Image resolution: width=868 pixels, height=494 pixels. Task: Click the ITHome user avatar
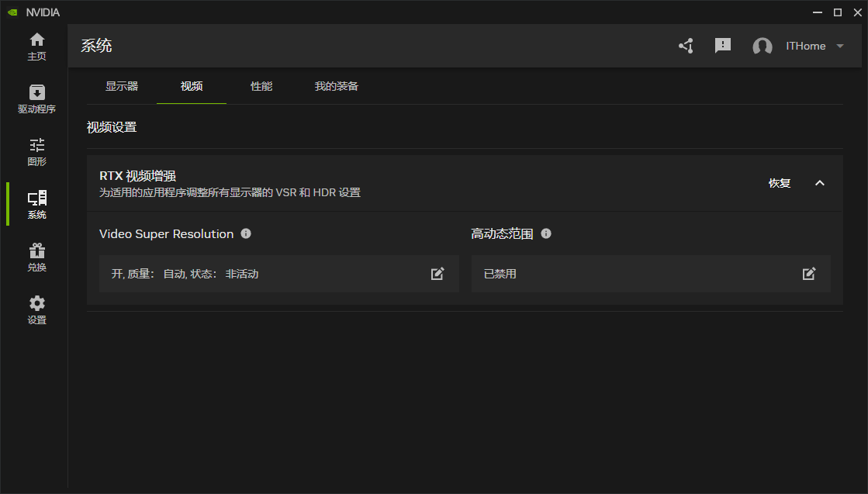click(x=762, y=46)
